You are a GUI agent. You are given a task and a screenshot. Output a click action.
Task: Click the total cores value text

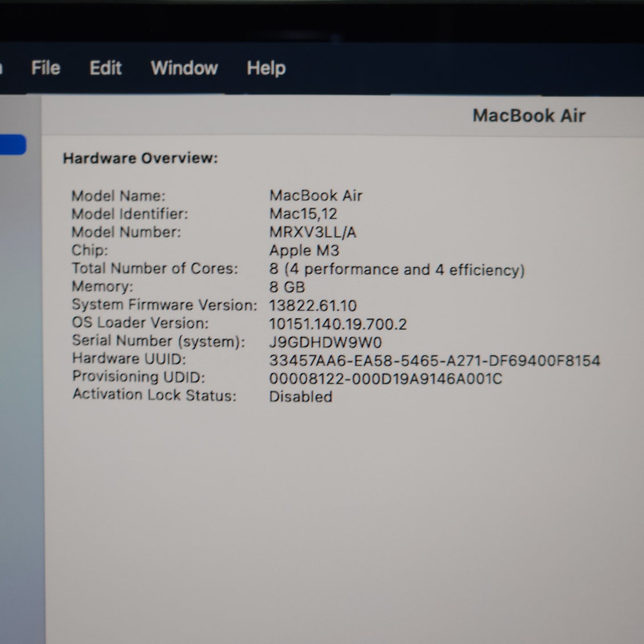tap(397, 270)
